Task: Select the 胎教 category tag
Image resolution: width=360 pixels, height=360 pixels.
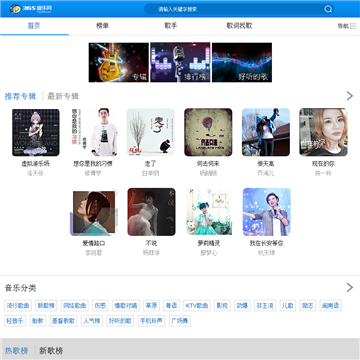Action: coord(38,321)
